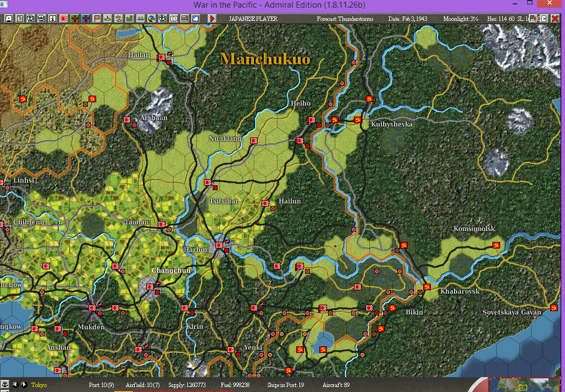Open the intelligence info 'i' icon
This screenshot has width=565, height=392.
tap(53, 18)
